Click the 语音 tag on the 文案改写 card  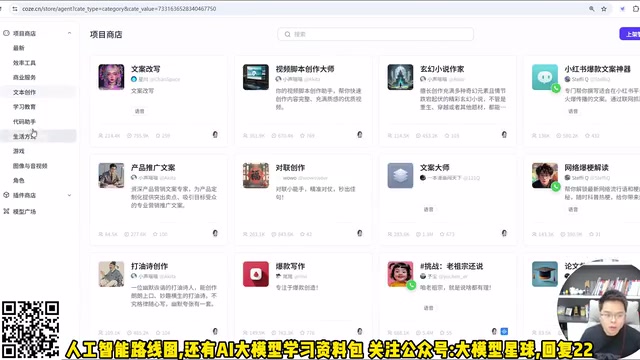coord(140,111)
